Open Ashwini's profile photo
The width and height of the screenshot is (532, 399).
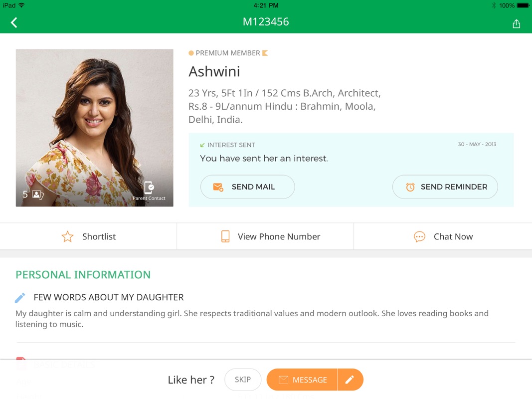(94, 128)
